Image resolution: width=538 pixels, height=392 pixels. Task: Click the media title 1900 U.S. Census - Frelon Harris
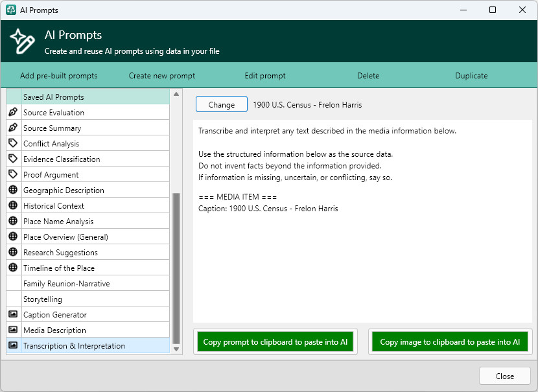[x=307, y=104]
